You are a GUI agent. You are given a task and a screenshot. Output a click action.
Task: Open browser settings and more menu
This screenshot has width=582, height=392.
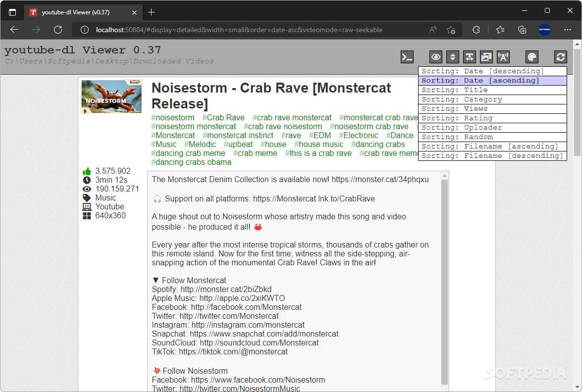[x=568, y=30]
